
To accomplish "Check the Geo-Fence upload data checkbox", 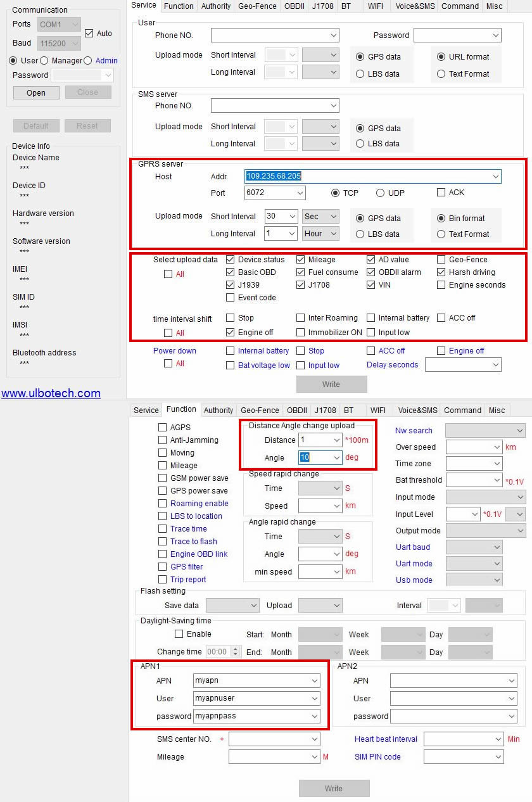I will [x=441, y=260].
